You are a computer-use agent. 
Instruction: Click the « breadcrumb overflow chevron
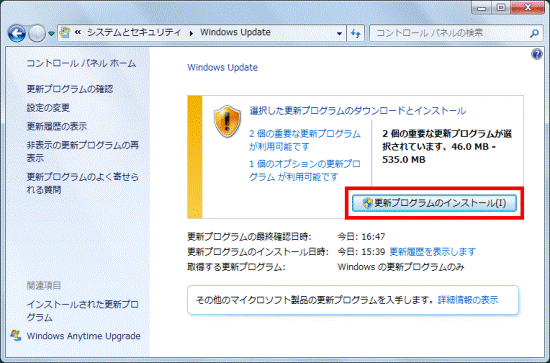(78, 33)
